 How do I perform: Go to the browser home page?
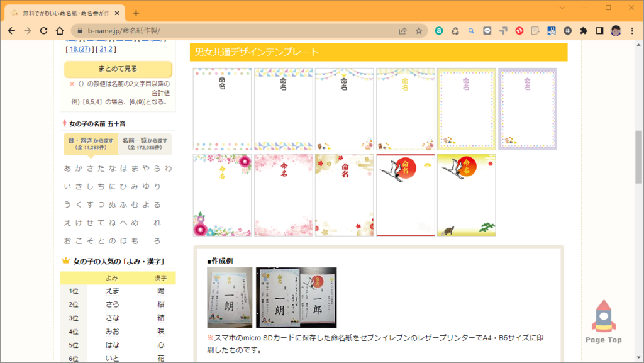(60, 31)
